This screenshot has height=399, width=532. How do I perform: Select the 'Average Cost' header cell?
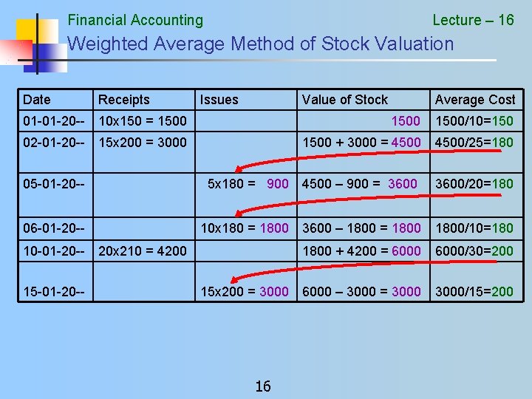tap(477, 100)
